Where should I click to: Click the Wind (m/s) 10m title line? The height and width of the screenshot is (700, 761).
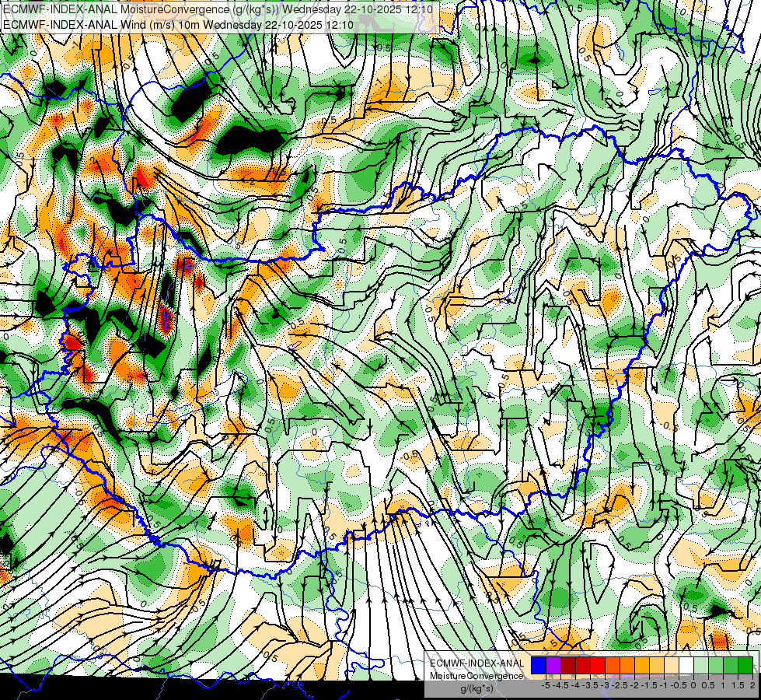tap(178, 24)
